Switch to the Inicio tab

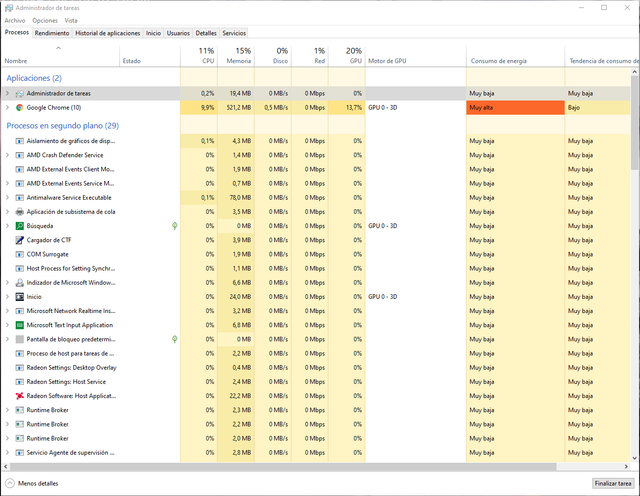(x=153, y=33)
